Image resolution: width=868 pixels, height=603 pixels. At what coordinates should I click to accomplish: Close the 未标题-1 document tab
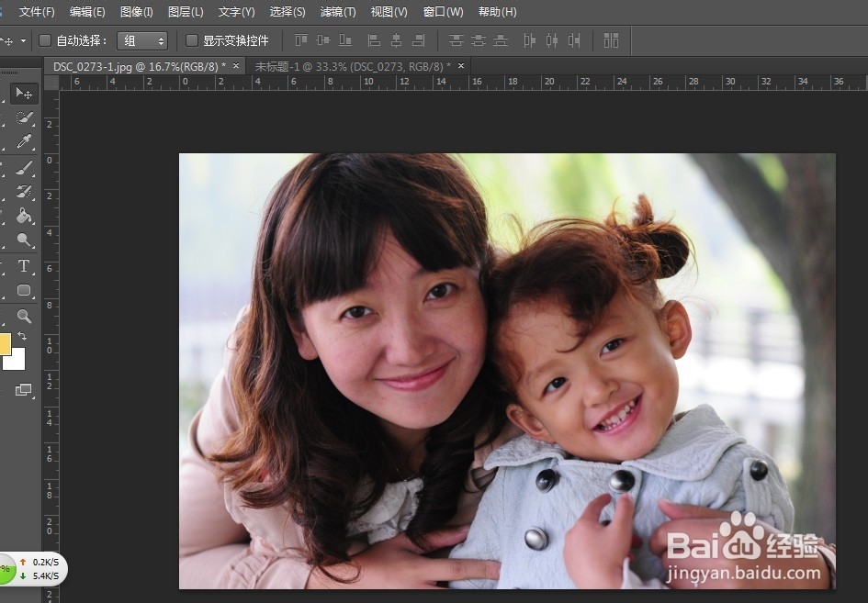pos(460,66)
